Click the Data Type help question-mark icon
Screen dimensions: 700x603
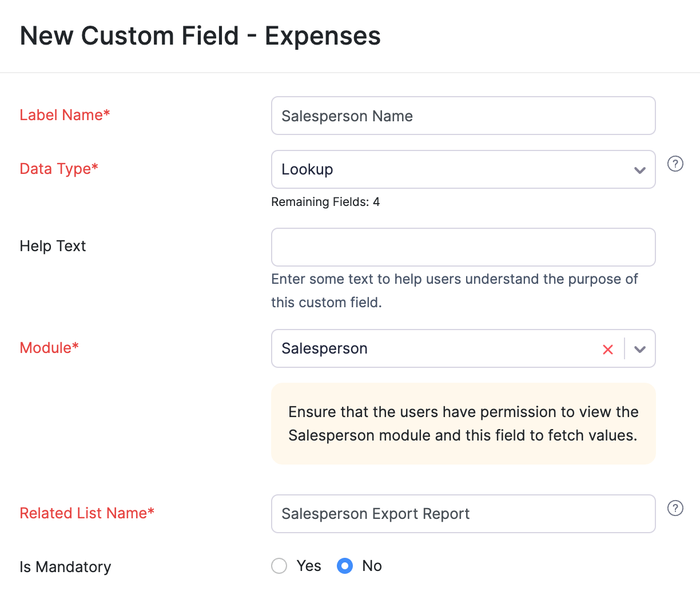point(675,164)
